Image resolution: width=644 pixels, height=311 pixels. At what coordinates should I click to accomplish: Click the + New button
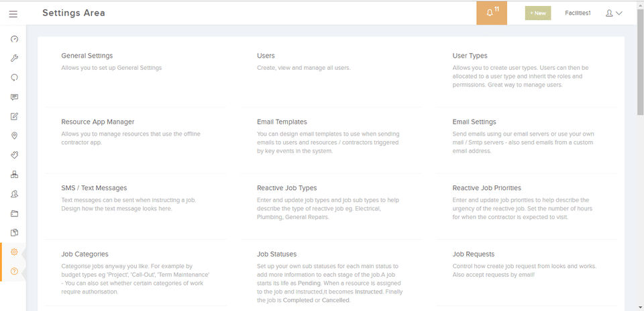[x=537, y=13]
